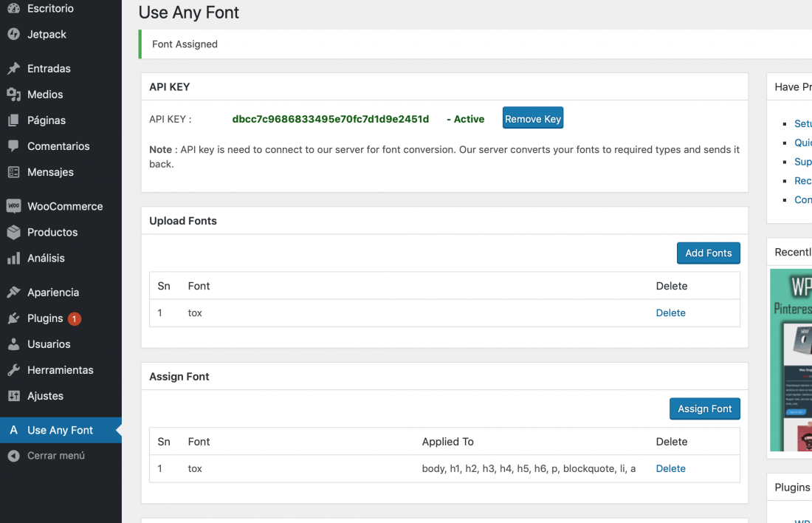The image size is (812, 523).
Task: Click the tox name in Upload Fonts table
Action: coord(195,312)
